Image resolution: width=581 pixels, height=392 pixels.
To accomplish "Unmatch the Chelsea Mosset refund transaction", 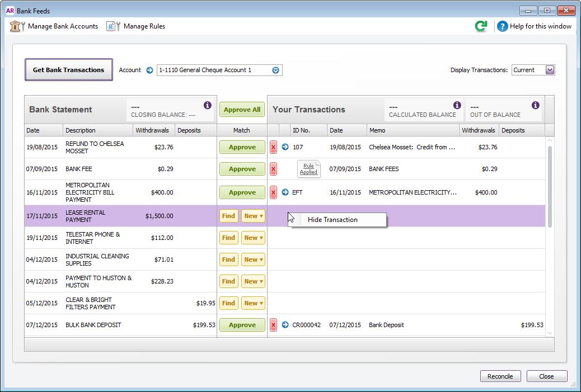I will (x=273, y=147).
